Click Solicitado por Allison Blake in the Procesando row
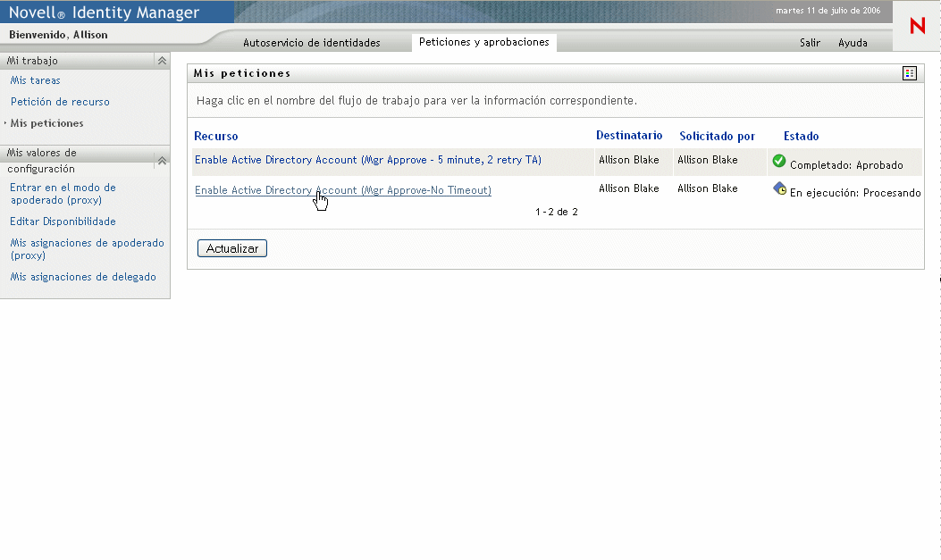 click(x=708, y=188)
